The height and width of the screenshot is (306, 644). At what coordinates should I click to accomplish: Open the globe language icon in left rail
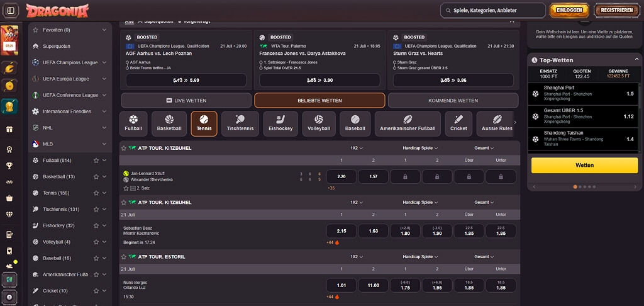tap(9, 280)
